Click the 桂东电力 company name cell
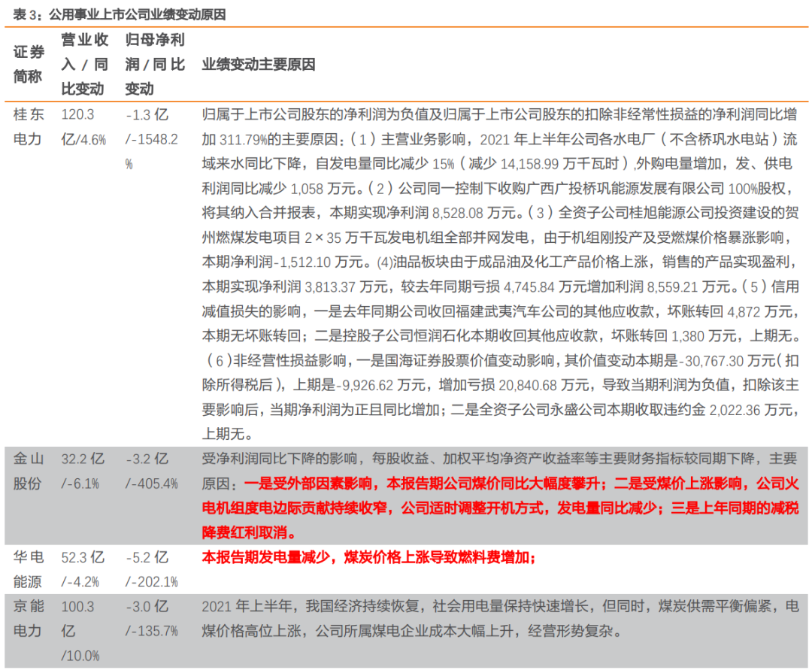Image resolution: width=812 pixels, height=670 pixels. pos(29,126)
